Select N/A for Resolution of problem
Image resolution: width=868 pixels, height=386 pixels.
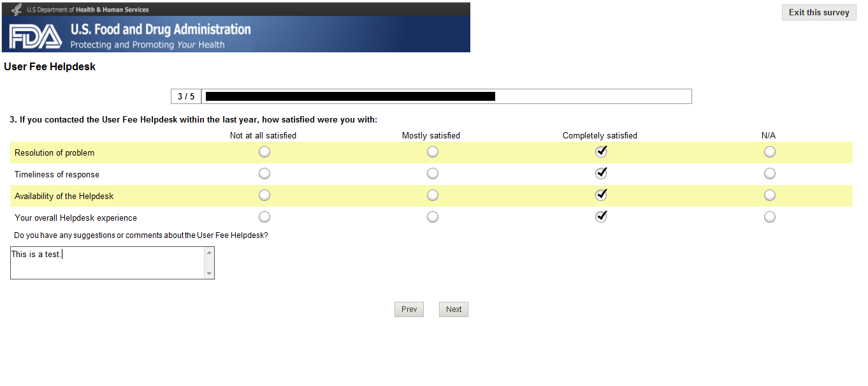click(x=770, y=152)
